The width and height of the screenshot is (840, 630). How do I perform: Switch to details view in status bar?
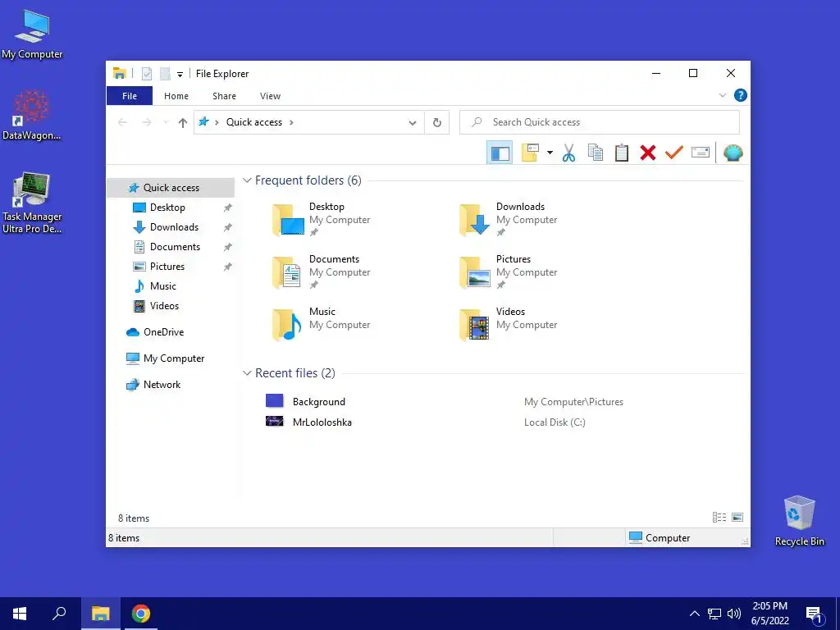coord(719,518)
